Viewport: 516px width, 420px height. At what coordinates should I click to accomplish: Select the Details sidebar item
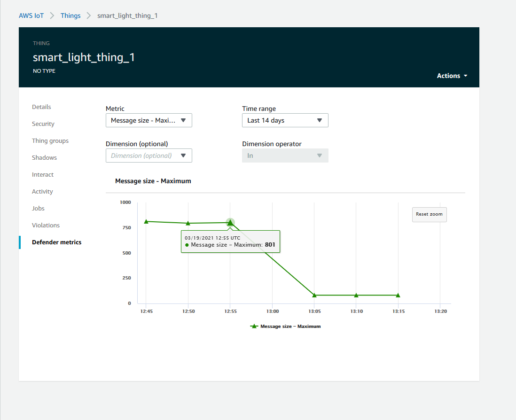point(41,107)
